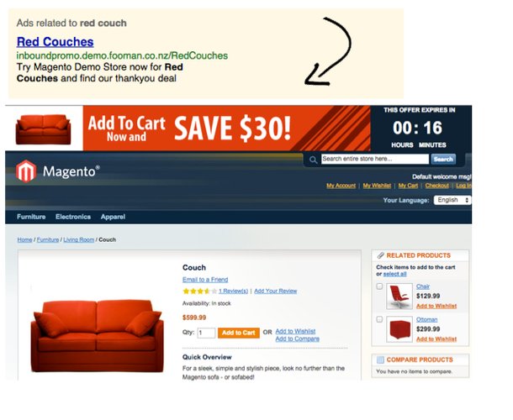Click the Related Products paperclip icon
The width and height of the screenshot is (513, 420).
380,255
